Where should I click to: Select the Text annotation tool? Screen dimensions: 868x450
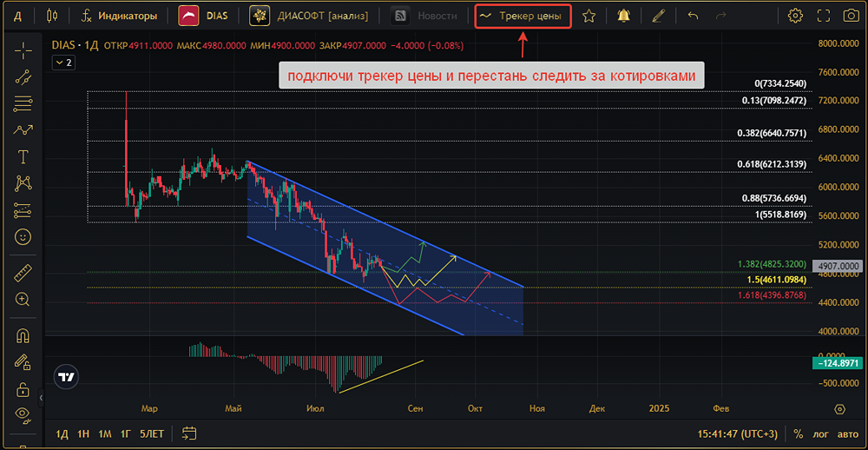click(x=23, y=157)
